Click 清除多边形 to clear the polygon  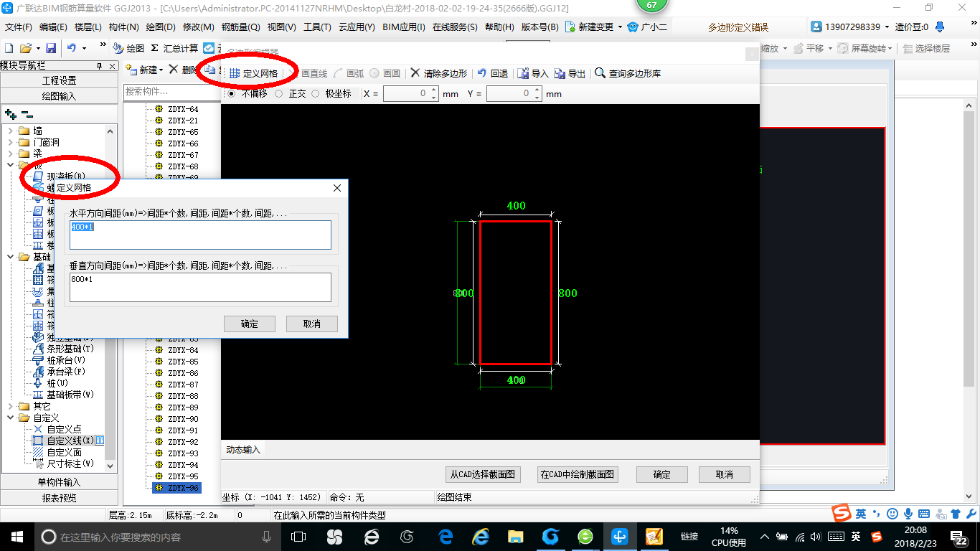tap(439, 73)
